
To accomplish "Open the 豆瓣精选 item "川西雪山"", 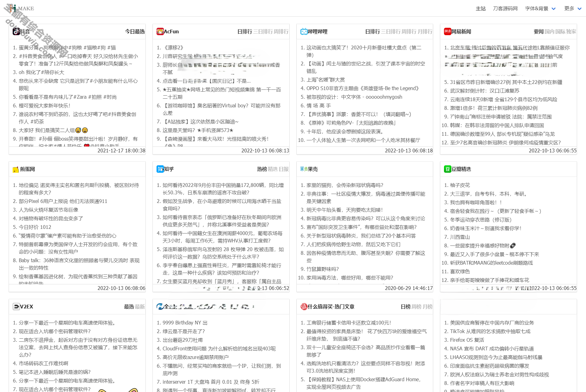I will [x=460, y=237].
